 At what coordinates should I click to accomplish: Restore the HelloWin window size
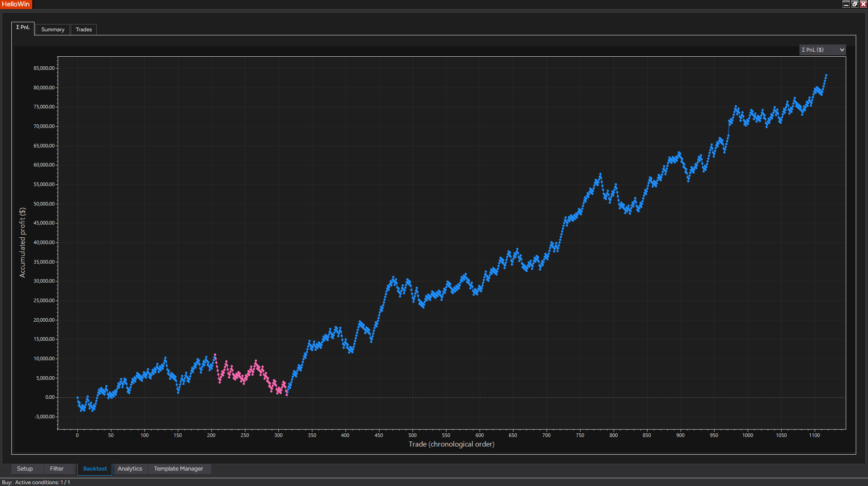click(x=854, y=4)
